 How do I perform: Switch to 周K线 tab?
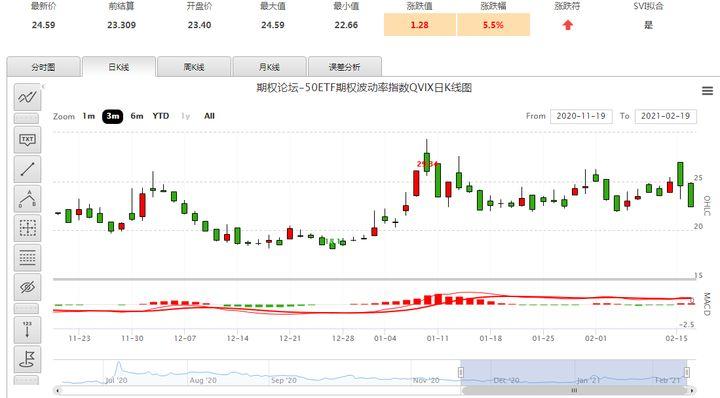coord(194,67)
